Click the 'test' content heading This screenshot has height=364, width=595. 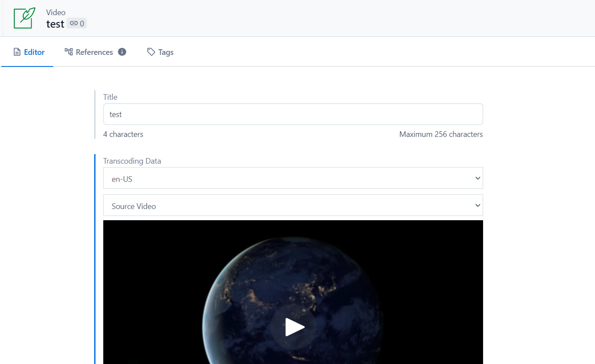55,24
